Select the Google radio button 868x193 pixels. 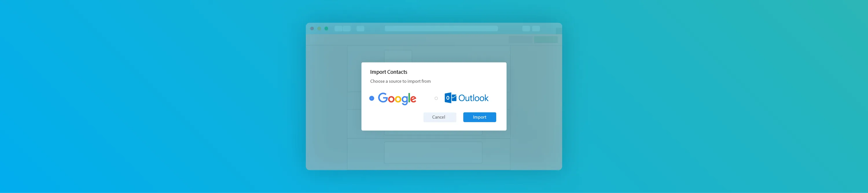tap(372, 98)
